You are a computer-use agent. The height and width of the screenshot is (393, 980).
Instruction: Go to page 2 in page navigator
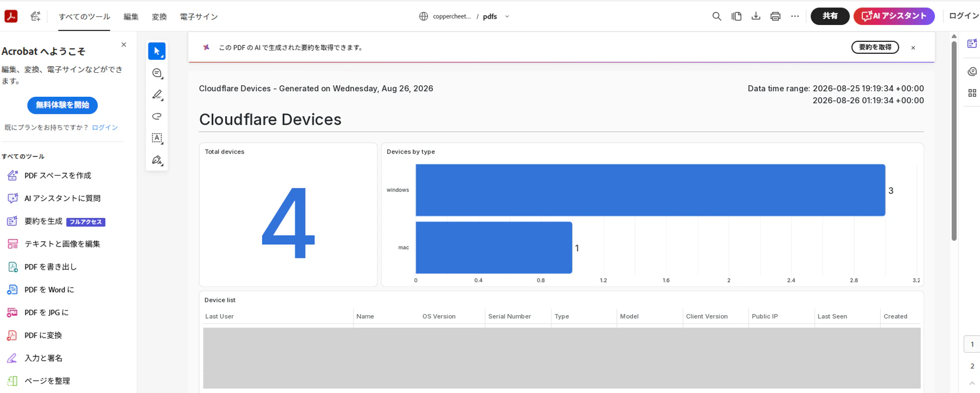[x=972, y=366]
